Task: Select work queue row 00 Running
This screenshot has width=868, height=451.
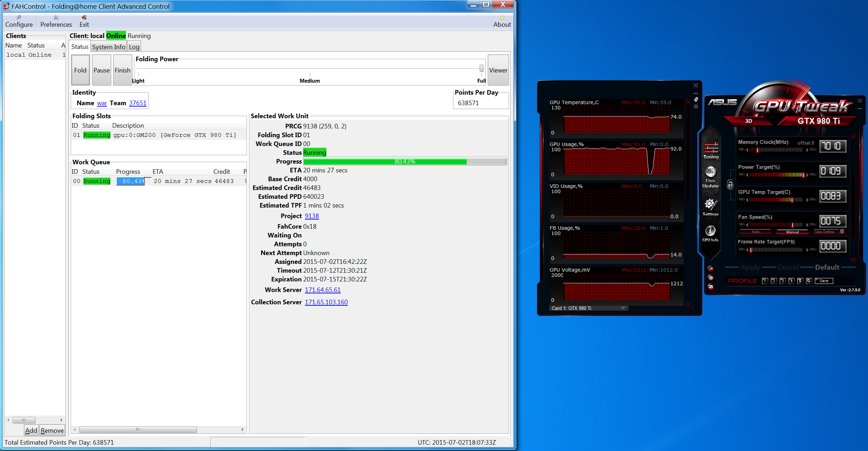Action: click(159, 181)
